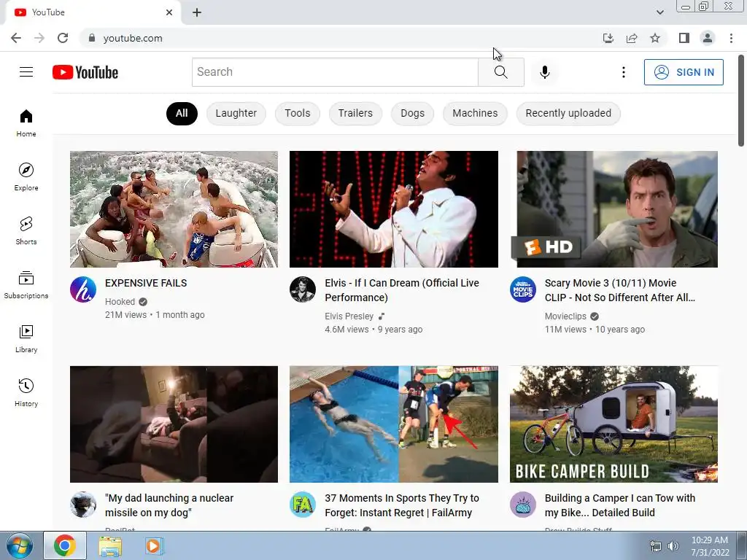Screen dimensions: 747x560
Task: Open Chrome three-dot customize menu
Action: point(731,38)
